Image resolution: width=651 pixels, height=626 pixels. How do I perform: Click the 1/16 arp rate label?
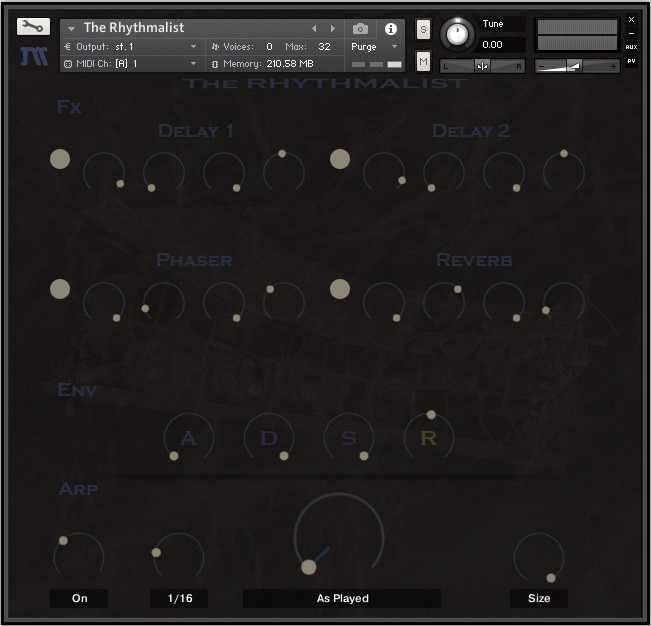pos(179,598)
